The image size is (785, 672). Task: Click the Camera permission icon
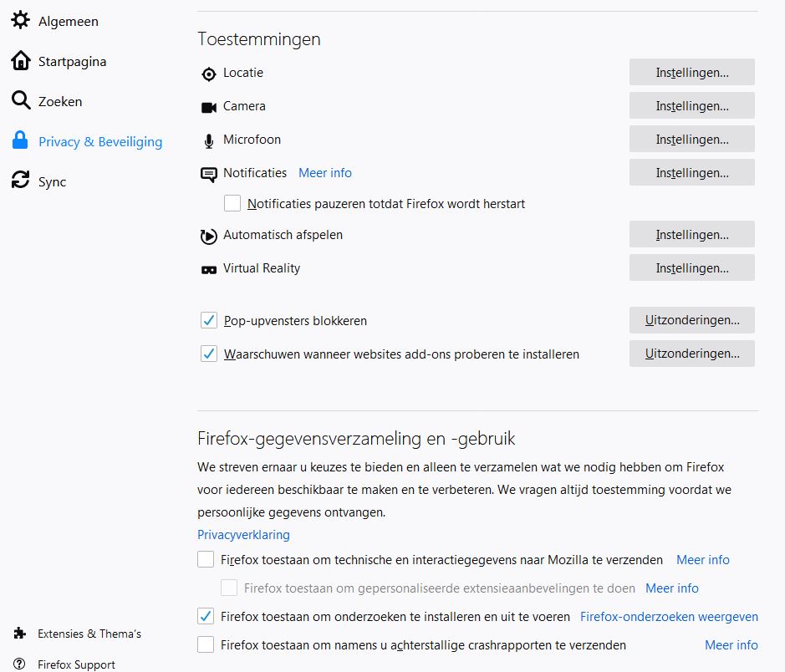(208, 107)
